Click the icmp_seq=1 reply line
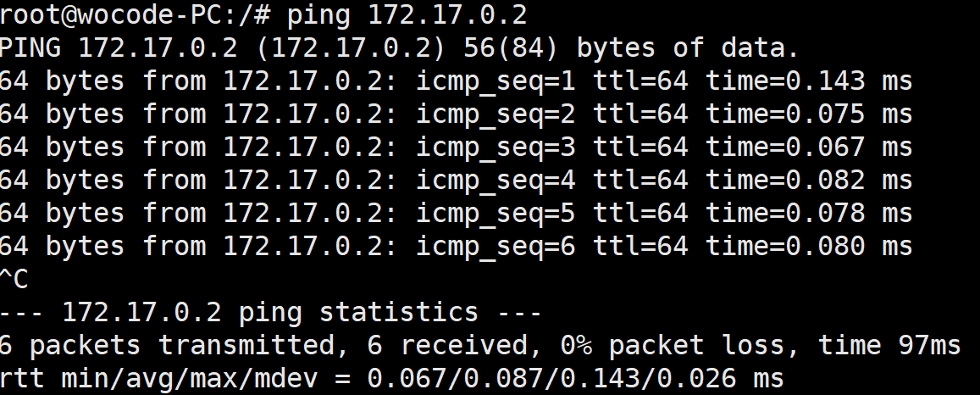 [x=456, y=81]
